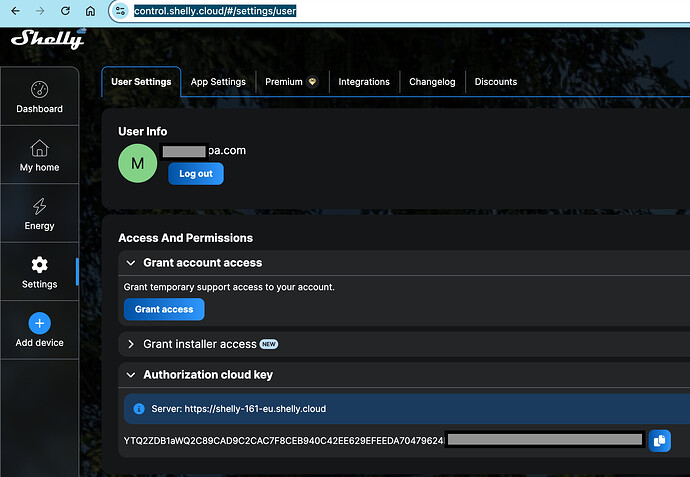Screen dimensions: 690x477
Task: Open the Discounts tab
Action: tap(496, 82)
